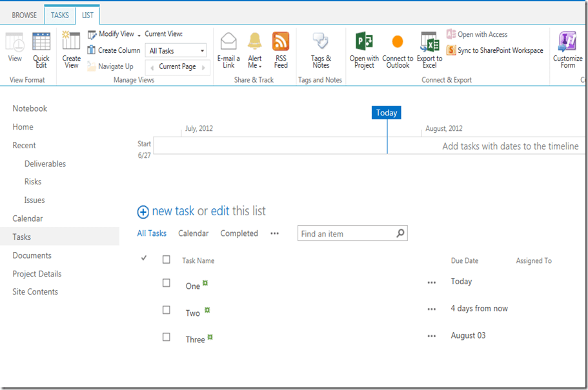Click the Tags & Notes icon
The height and width of the screenshot is (390, 588).
pyautogui.click(x=321, y=43)
